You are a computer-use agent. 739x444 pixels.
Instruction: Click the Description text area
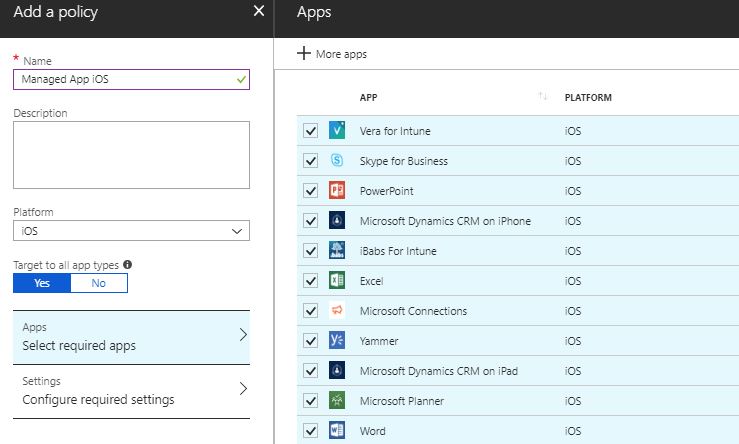pos(131,155)
